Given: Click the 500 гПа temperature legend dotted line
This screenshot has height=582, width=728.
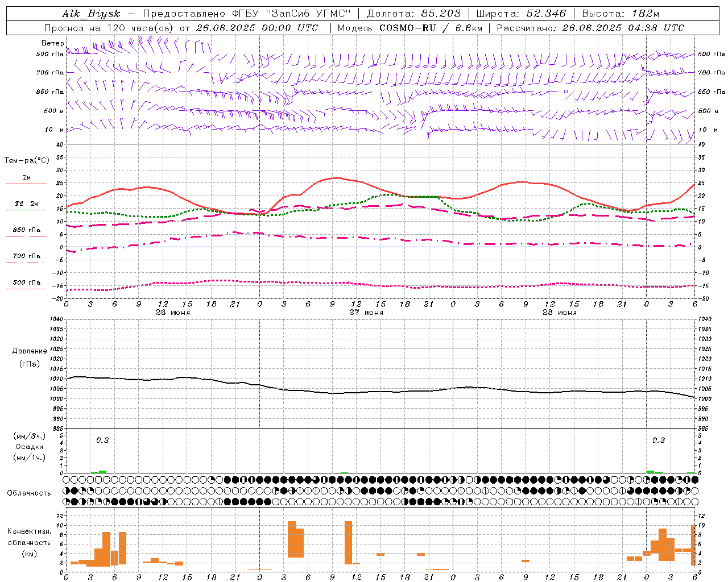Looking at the screenshot, I should 25,289.
